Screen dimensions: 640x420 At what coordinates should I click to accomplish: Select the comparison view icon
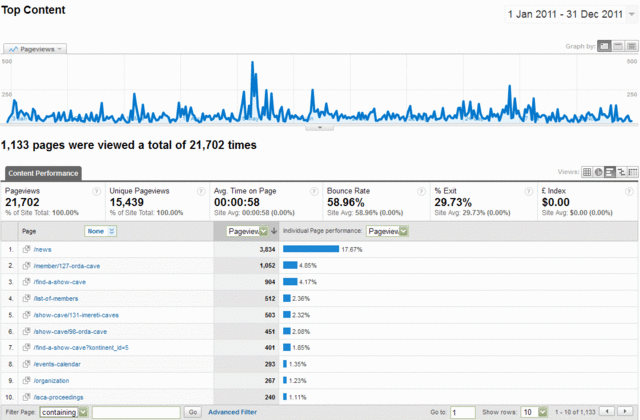[620, 172]
